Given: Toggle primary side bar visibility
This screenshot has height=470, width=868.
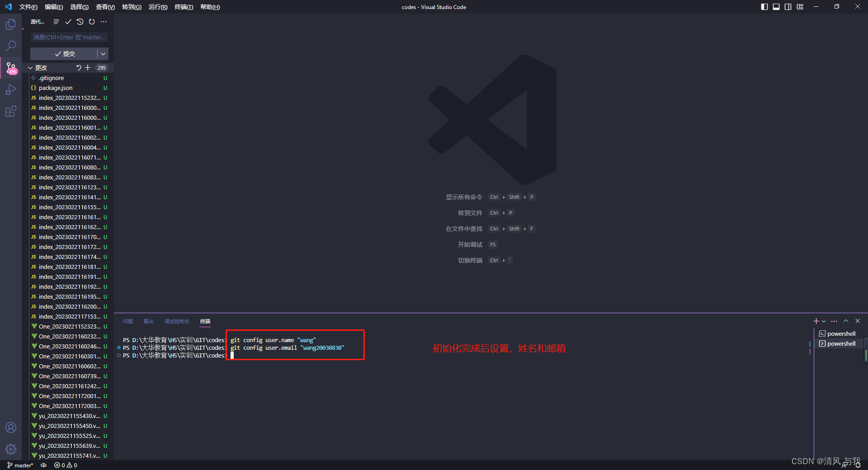Looking at the screenshot, I should click(x=764, y=7).
